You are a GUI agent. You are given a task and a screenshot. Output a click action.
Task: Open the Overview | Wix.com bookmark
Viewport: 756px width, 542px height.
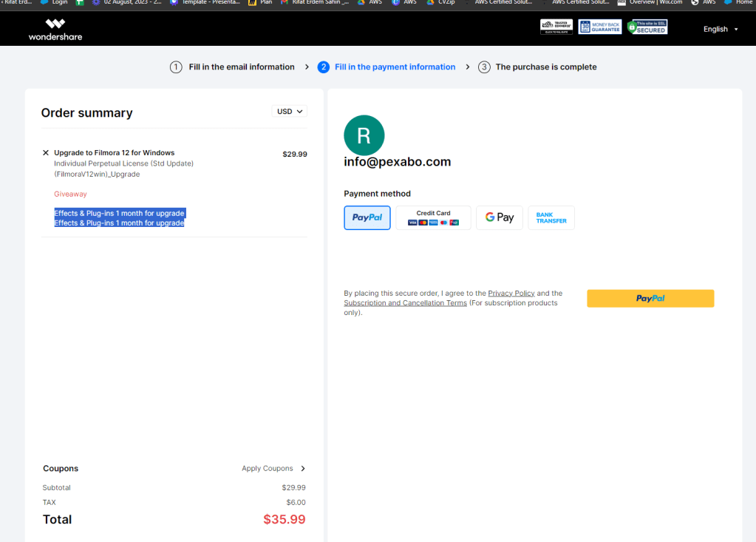point(650,2)
